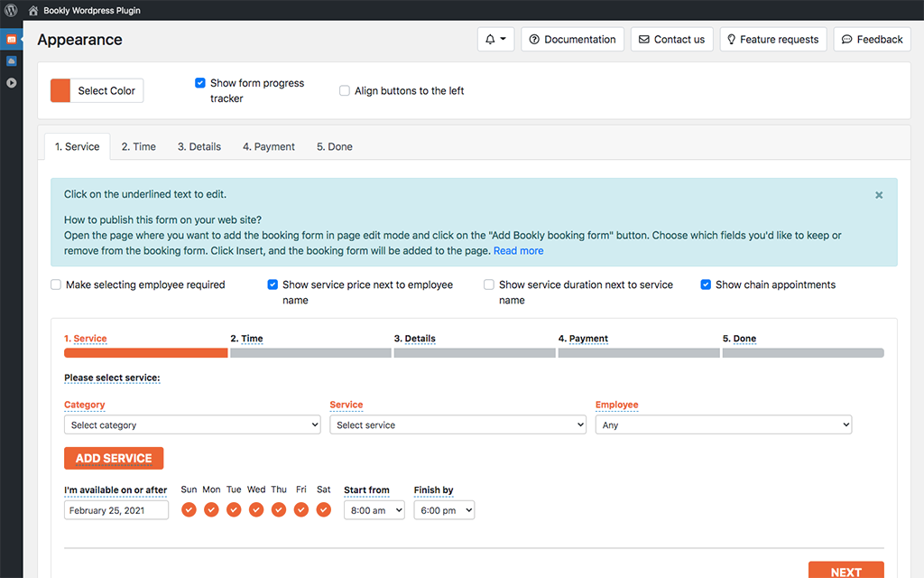Open the notifications bell icon
Image resolution: width=924 pixels, height=578 pixels.
pyautogui.click(x=492, y=39)
